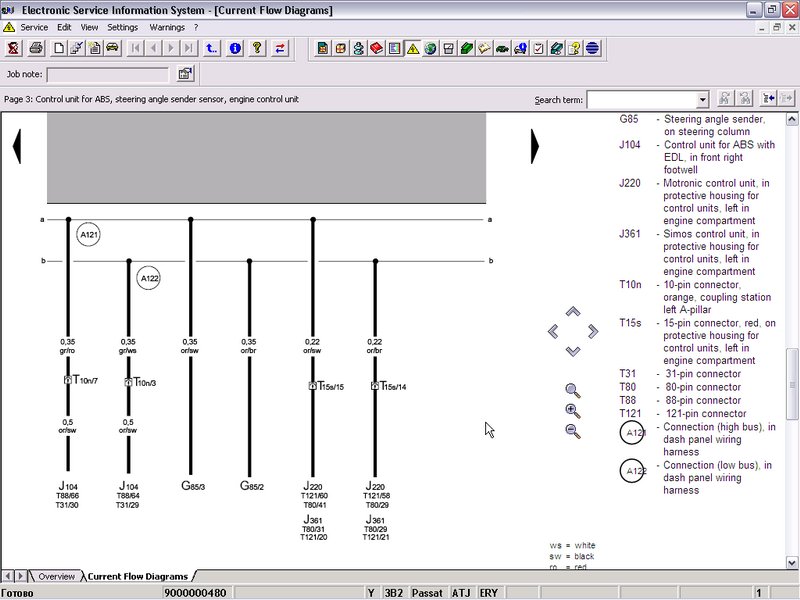Image resolution: width=800 pixels, height=600 pixels.
Task: Click inside the Search term field
Action: 642,99
